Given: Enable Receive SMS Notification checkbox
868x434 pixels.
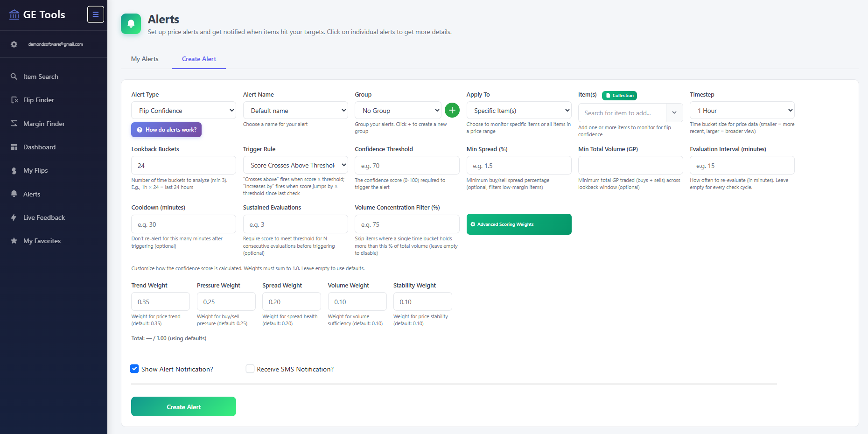Looking at the screenshot, I should pyautogui.click(x=250, y=369).
